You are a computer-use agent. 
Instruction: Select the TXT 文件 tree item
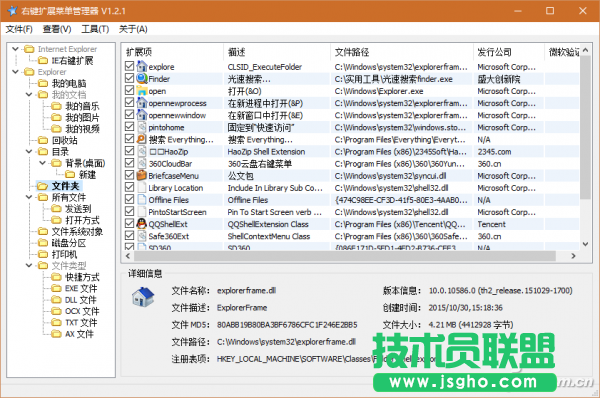tap(81, 323)
